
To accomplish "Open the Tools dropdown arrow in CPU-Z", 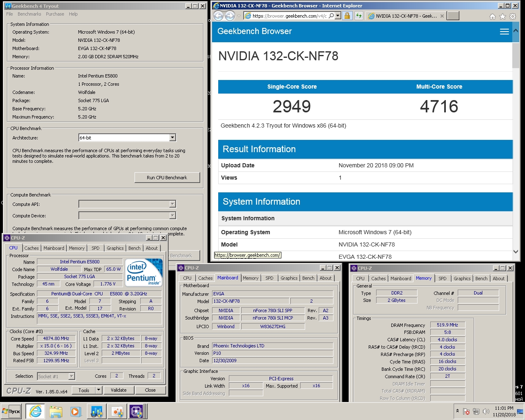I will [98, 390].
